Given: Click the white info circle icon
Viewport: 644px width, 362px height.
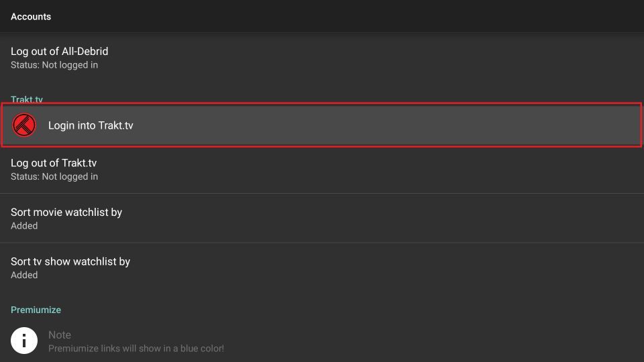Looking at the screenshot, I should [x=24, y=341].
